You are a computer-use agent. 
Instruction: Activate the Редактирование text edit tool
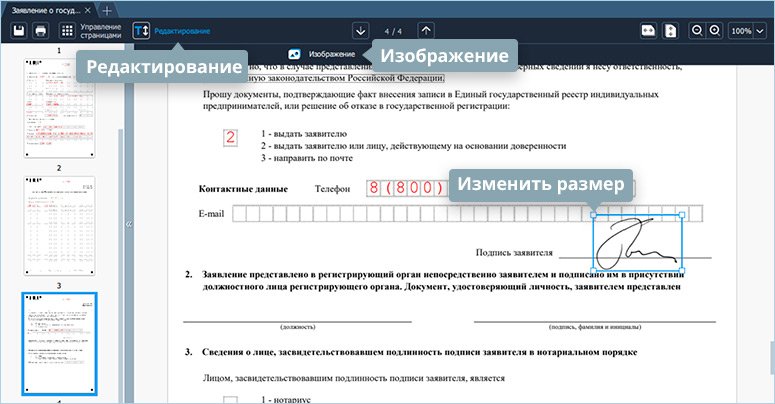(143, 31)
